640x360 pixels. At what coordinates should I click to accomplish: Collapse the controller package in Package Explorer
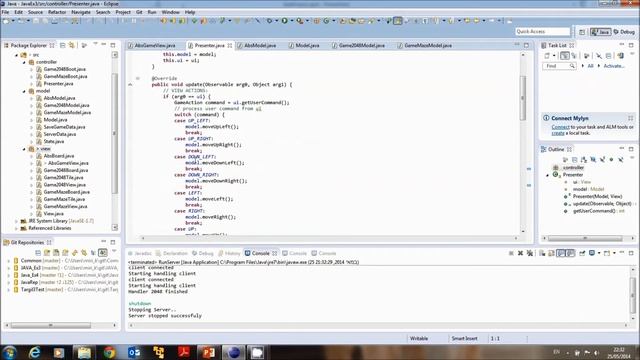click(24, 62)
